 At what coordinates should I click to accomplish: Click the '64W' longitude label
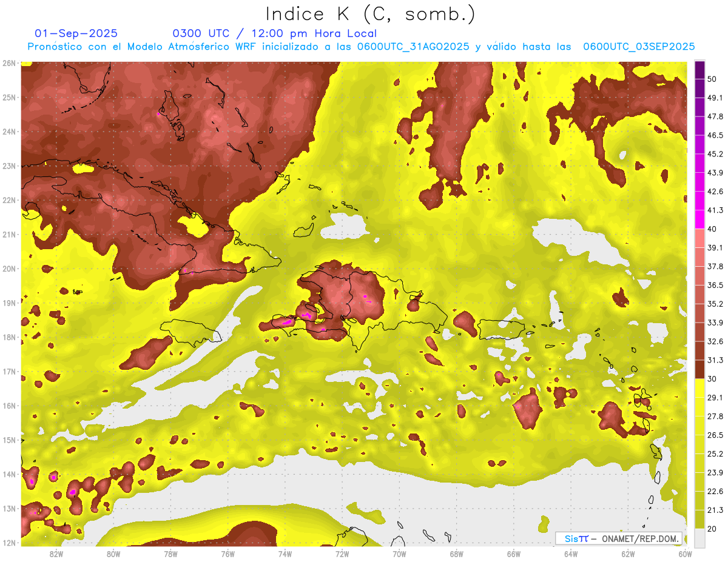click(x=571, y=554)
